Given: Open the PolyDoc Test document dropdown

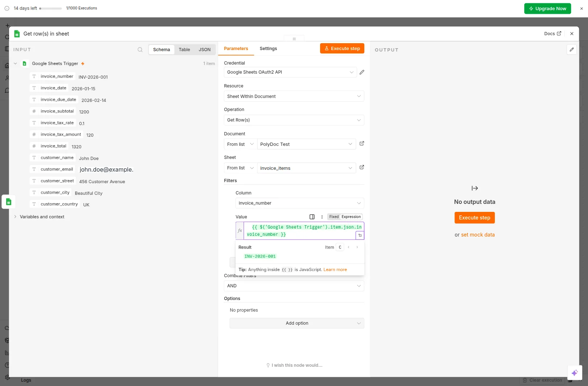Looking at the screenshot, I should [306, 144].
